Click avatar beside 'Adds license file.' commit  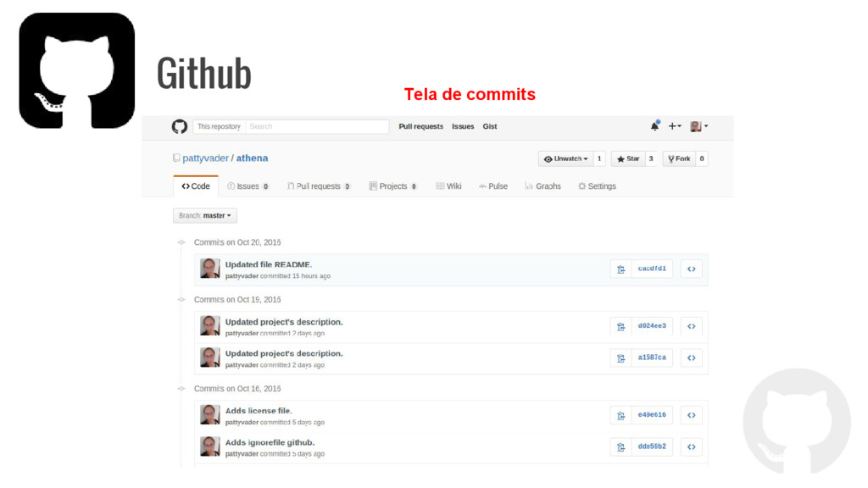pos(210,414)
